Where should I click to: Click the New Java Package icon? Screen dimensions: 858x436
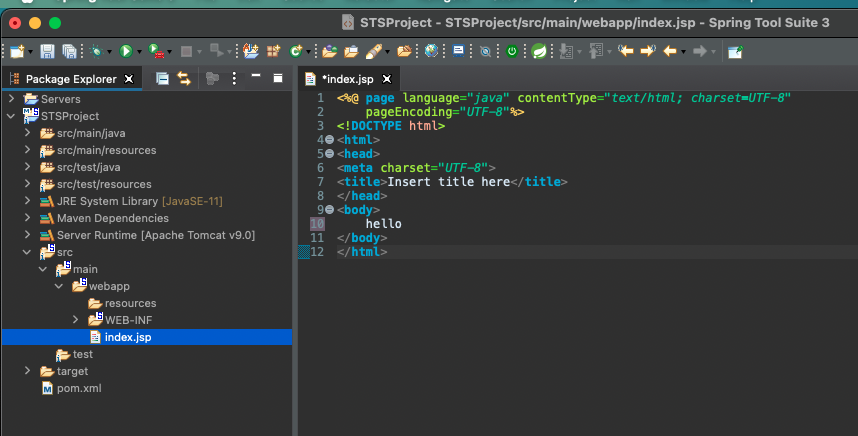click(x=274, y=51)
